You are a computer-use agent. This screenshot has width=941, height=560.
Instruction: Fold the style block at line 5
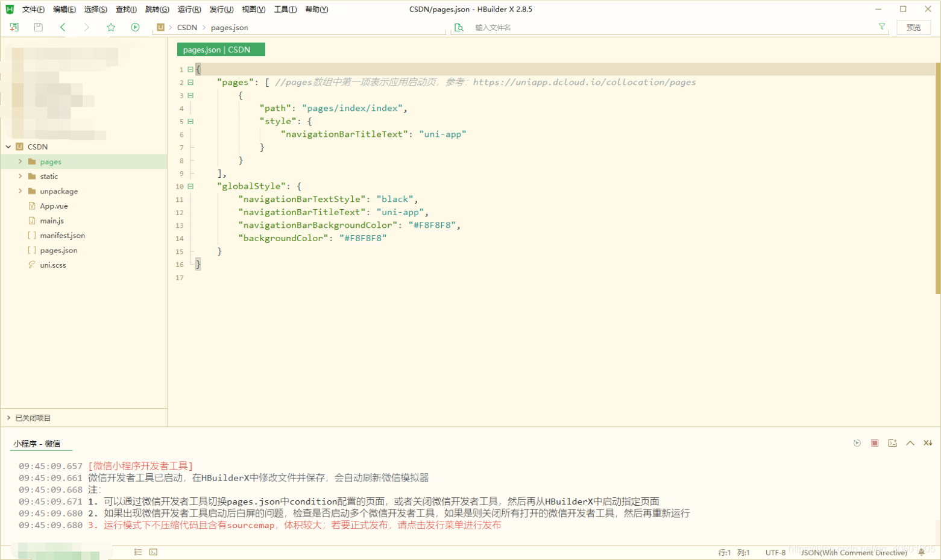pos(190,121)
